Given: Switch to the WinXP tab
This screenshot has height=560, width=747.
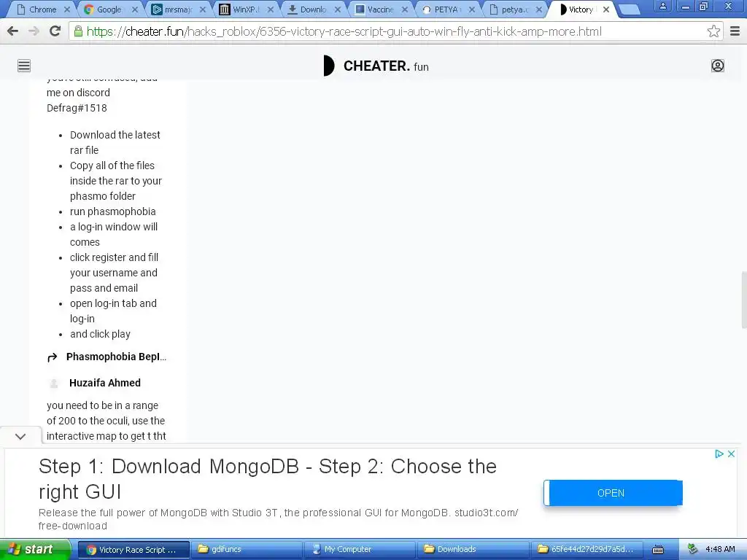Looking at the screenshot, I should pos(245,9).
